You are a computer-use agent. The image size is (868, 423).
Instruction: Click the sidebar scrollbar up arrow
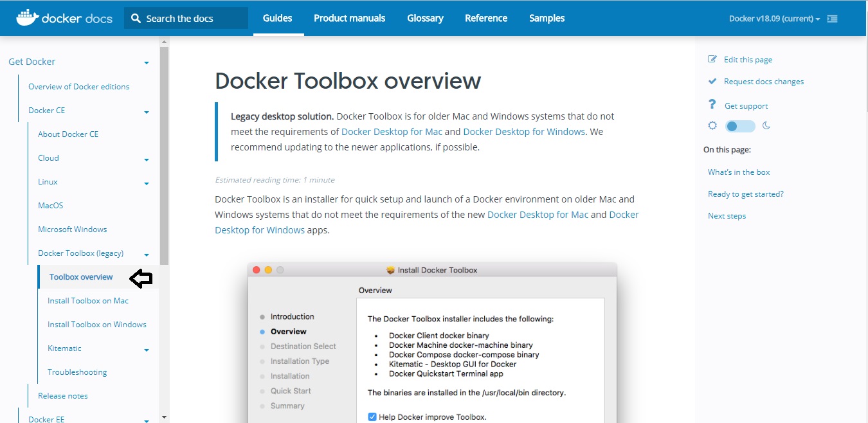[164, 41]
